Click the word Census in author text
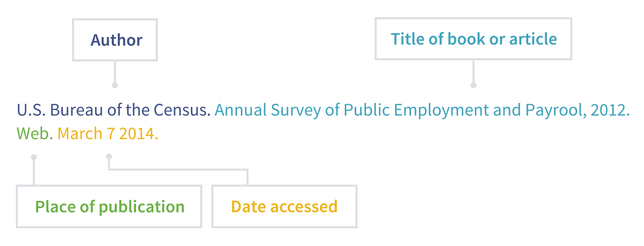Screen dimensions: 644x246 click(181, 110)
